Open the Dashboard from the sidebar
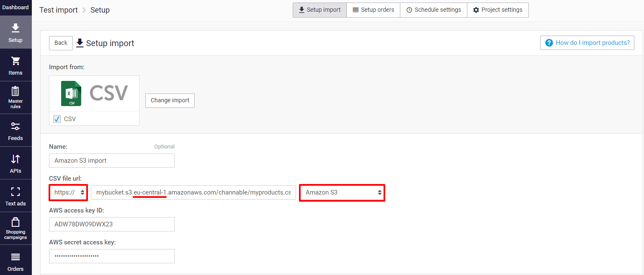 point(15,7)
